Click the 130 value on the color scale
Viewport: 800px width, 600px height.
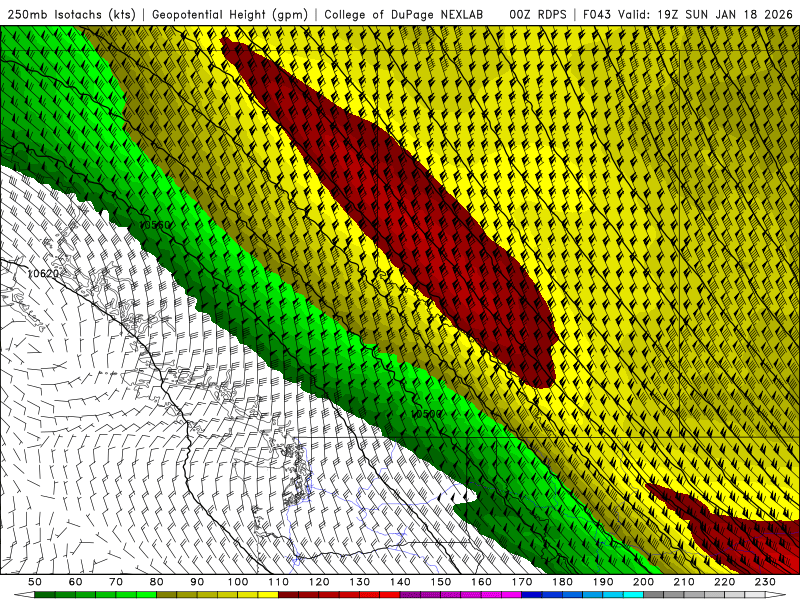pos(360,582)
